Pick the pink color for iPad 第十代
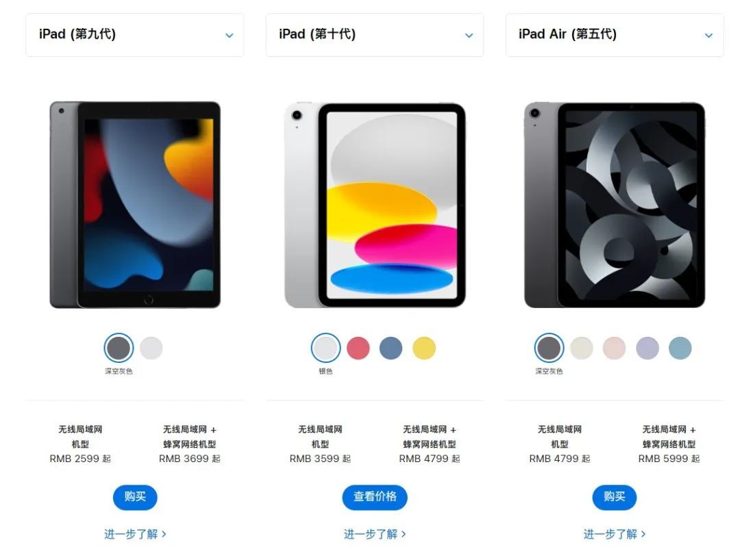The image size is (740, 560). click(358, 348)
